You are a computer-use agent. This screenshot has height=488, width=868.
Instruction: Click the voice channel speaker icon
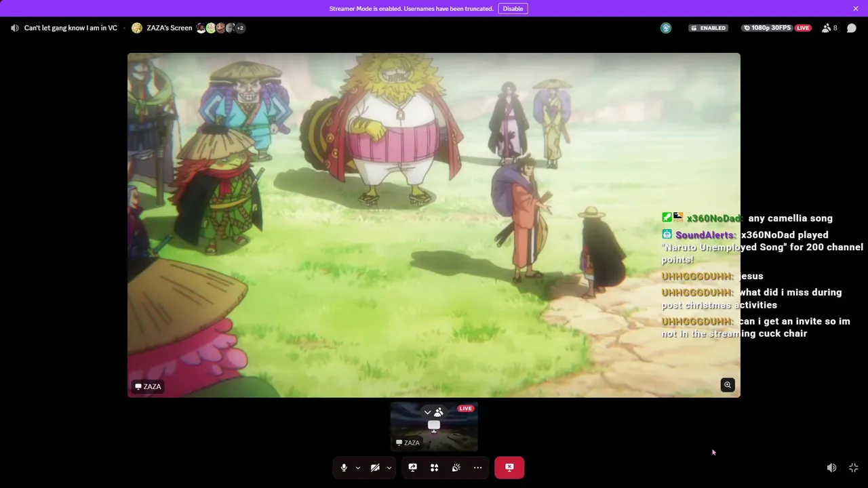[14, 28]
